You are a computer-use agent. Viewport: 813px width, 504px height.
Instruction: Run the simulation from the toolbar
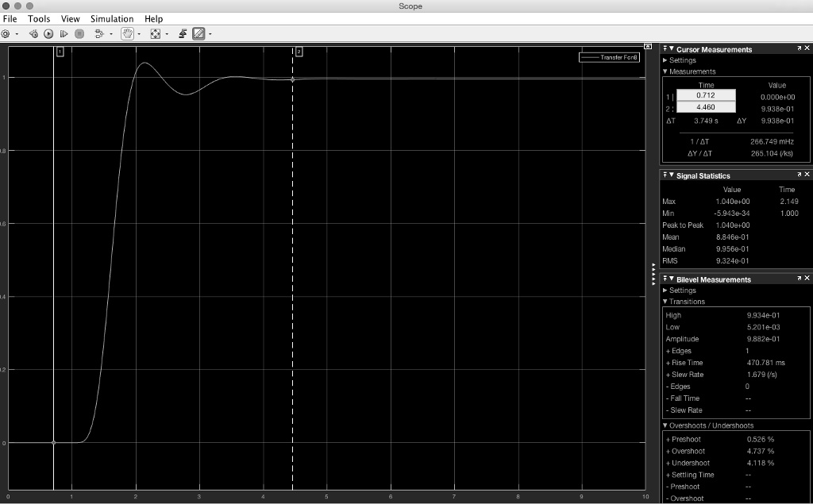click(x=48, y=33)
